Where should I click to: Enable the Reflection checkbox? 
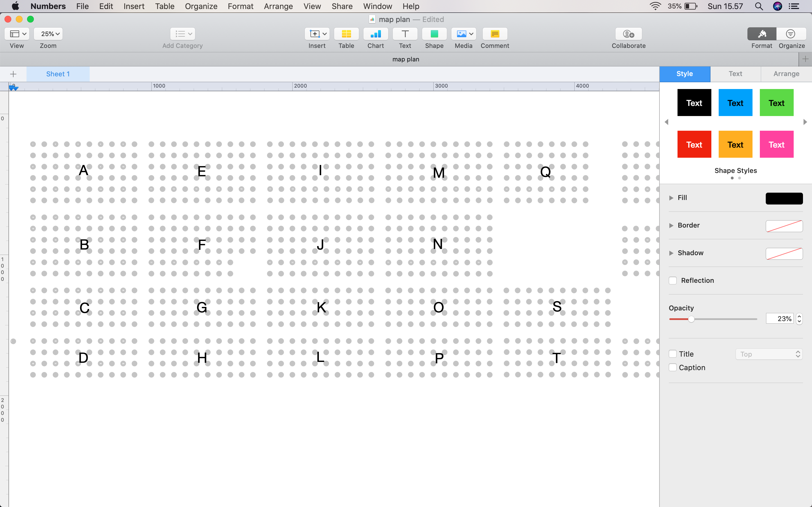(672, 280)
